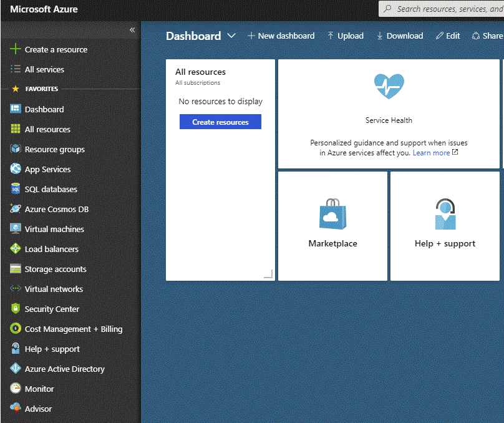Click the Help + support tile person icon

pyautogui.click(x=445, y=214)
